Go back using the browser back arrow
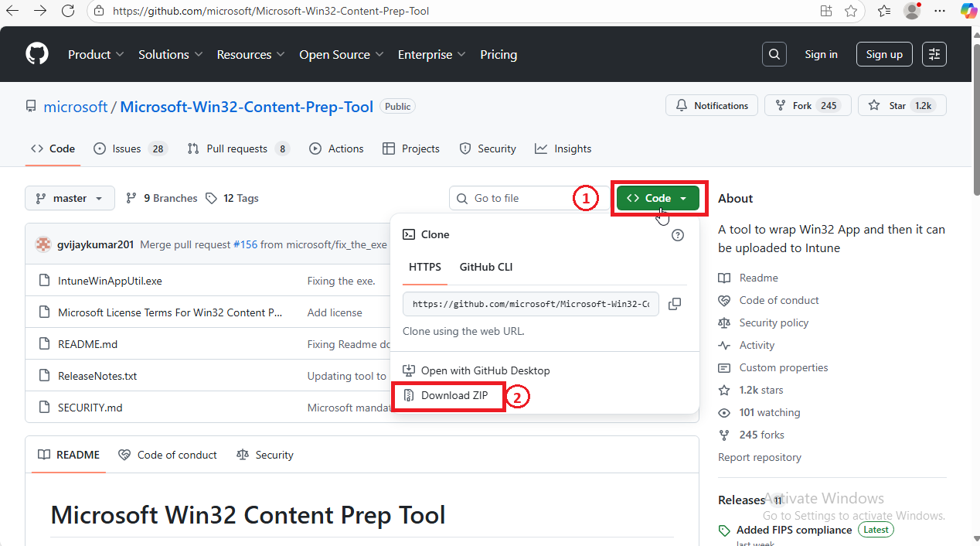This screenshot has width=980, height=546. coord(12,11)
